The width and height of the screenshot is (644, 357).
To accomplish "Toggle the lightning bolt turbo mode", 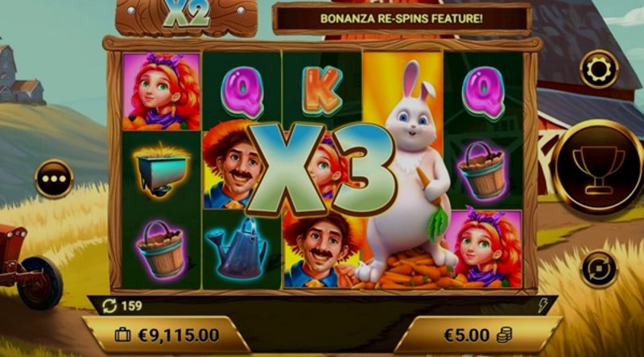I will pos(543,306).
